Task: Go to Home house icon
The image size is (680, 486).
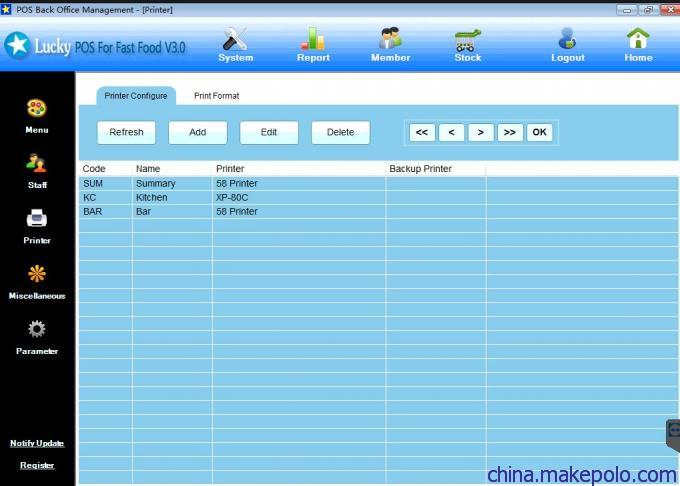Action: click(x=638, y=39)
